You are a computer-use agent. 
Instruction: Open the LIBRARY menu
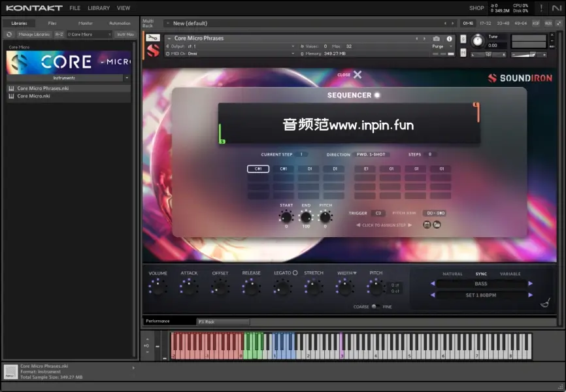click(x=99, y=8)
